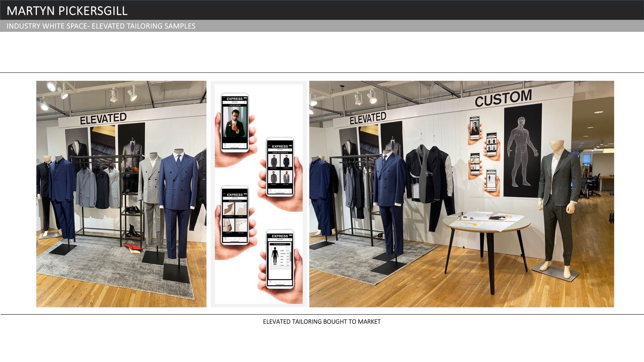Select the wireframe human body poster

[523, 151]
